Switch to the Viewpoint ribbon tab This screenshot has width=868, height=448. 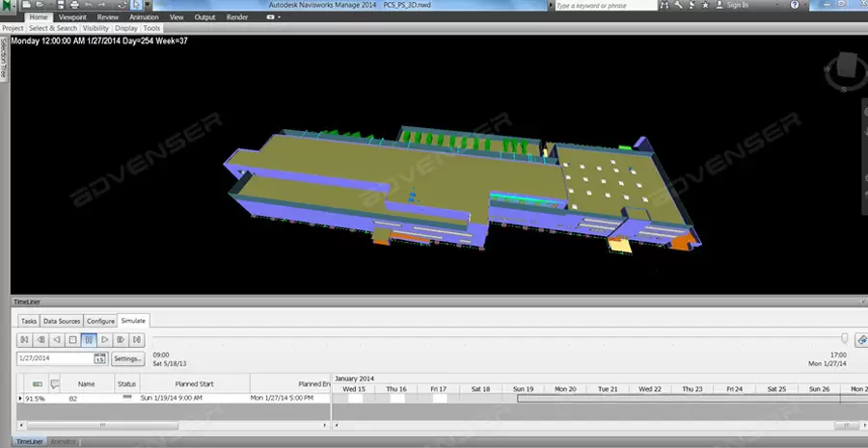pyautogui.click(x=72, y=17)
